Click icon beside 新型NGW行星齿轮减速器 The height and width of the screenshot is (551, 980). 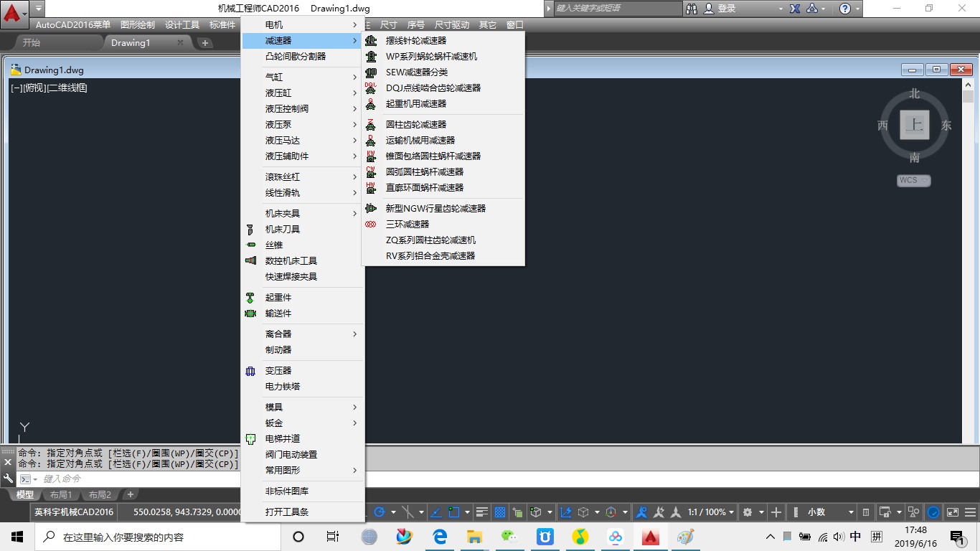click(x=371, y=209)
